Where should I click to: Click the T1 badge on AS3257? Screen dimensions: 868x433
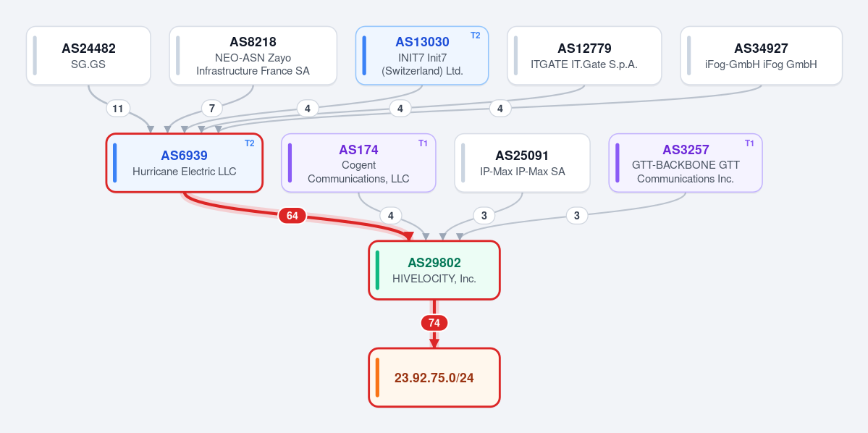749,143
